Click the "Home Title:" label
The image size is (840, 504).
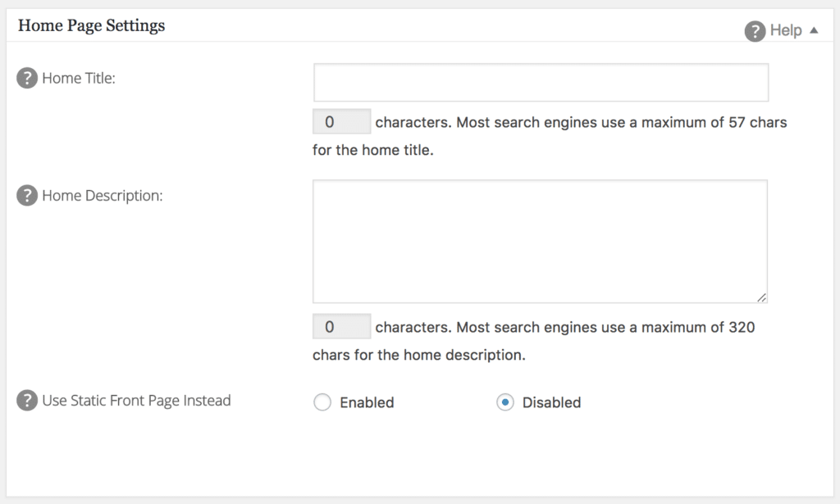79,78
